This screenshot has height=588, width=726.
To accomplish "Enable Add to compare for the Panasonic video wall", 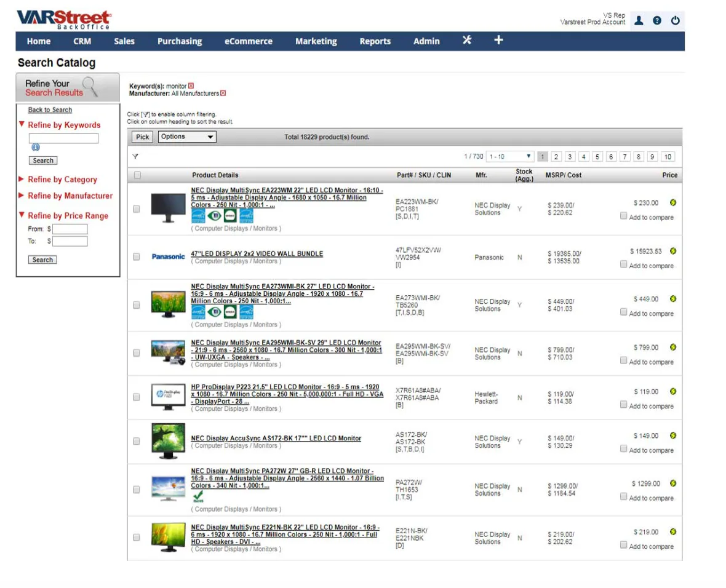I will coord(623,265).
